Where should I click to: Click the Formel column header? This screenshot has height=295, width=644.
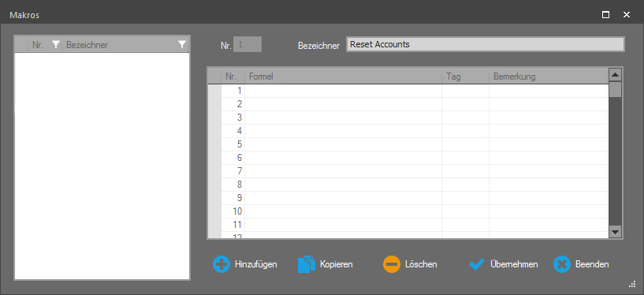coord(344,77)
